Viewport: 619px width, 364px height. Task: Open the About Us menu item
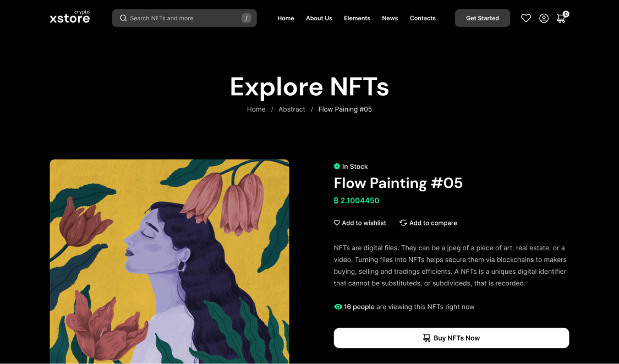point(319,18)
